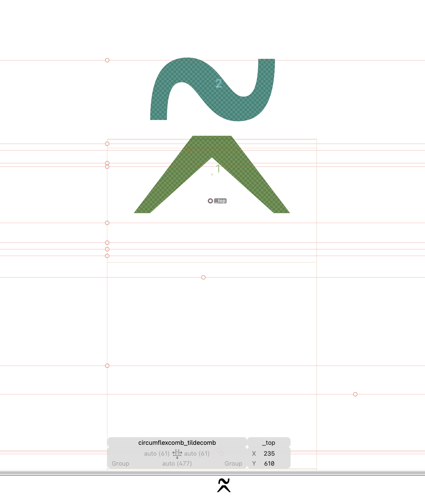
Task: Select the _top anchor point on canvas
Action: 210,201
